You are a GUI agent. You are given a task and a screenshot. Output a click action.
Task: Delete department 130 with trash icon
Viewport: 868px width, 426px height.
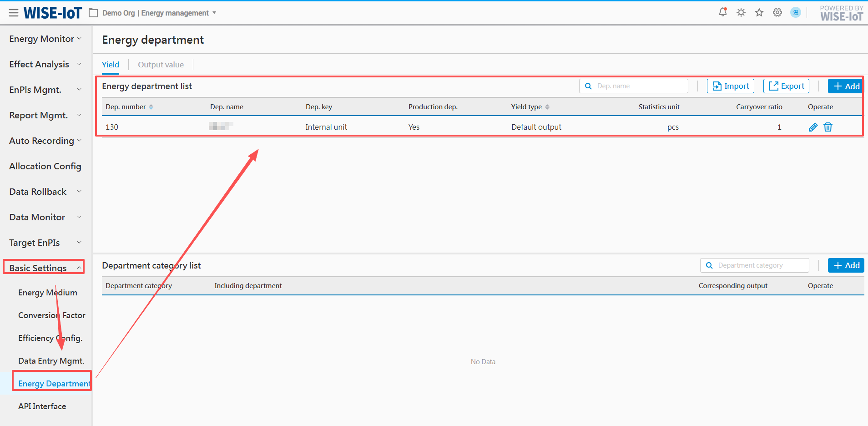(828, 127)
